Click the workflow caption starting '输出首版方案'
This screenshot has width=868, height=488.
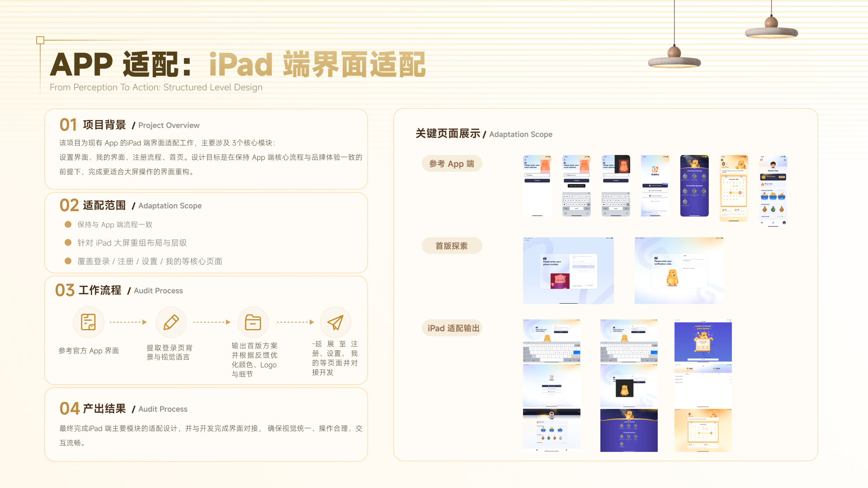pyautogui.click(x=255, y=360)
